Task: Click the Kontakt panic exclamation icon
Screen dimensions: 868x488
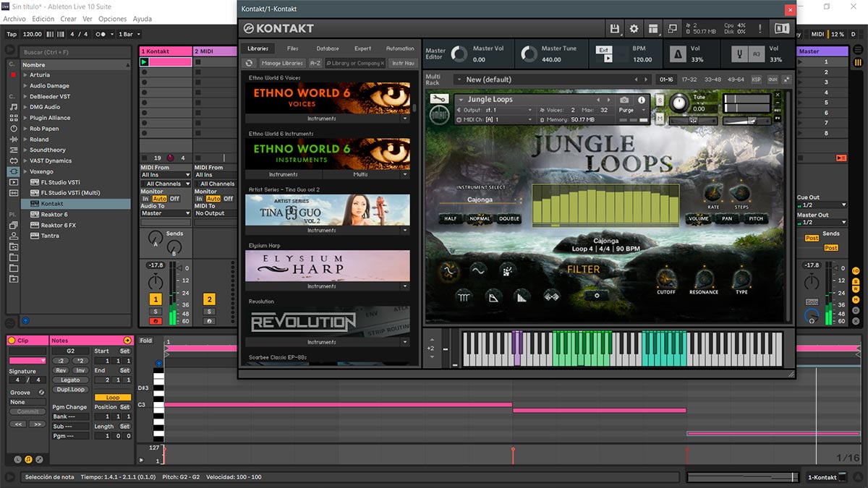Action: coord(759,28)
